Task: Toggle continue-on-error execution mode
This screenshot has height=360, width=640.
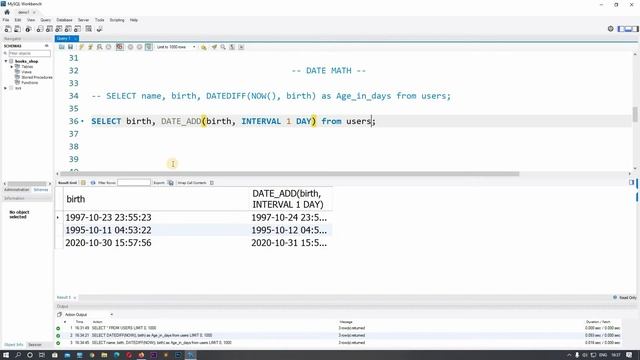Action: 120,47
